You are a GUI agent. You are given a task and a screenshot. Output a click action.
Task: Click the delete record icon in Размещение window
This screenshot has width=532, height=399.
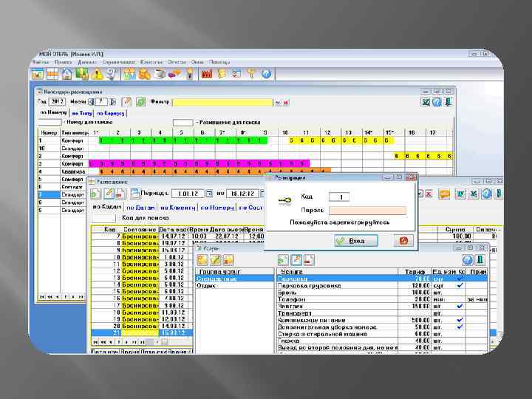pos(120,194)
